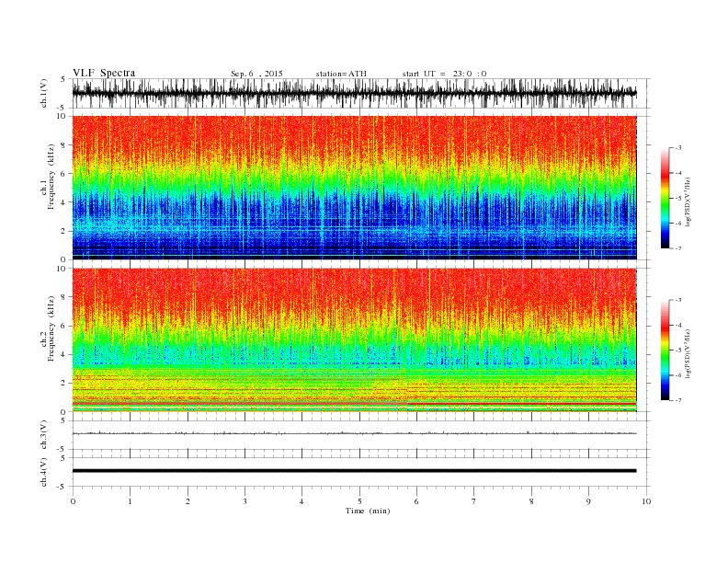Click the "VLF Spectra" title text
The height and width of the screenshot is (563, 728).
[104, 73]
